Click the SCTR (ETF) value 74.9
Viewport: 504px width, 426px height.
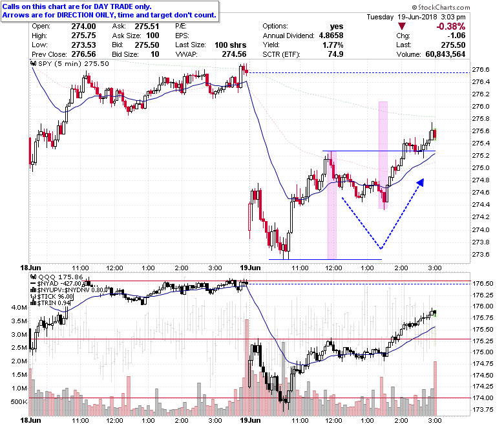coord(335,54)
